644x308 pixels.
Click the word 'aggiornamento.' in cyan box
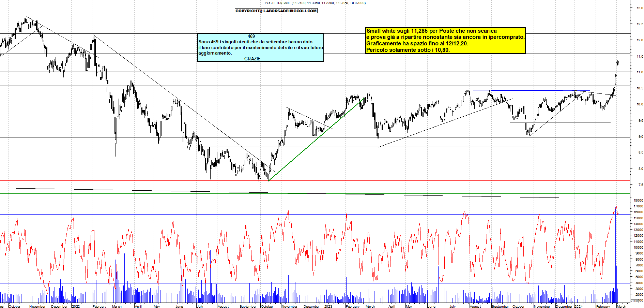[x=215, y=53]
